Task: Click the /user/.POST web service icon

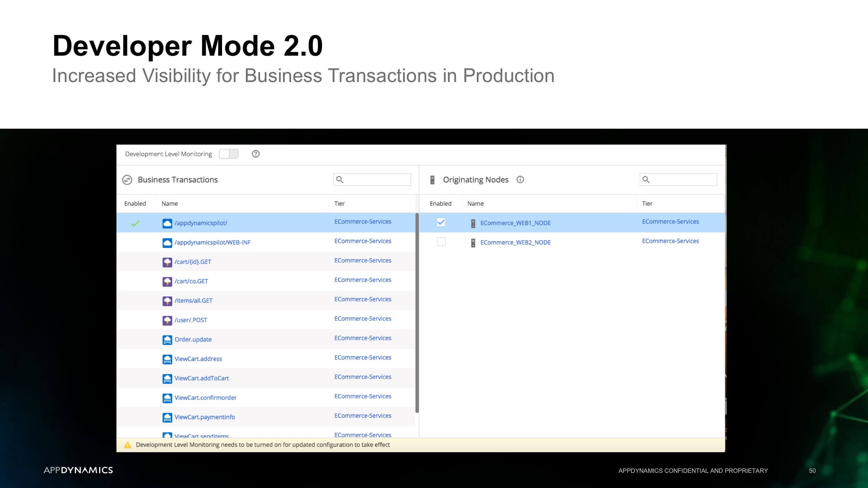Action: (167, 321)
